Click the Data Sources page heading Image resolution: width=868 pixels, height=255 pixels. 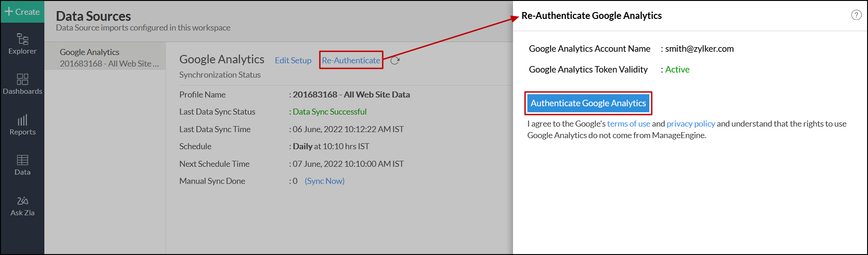[93, 16]
